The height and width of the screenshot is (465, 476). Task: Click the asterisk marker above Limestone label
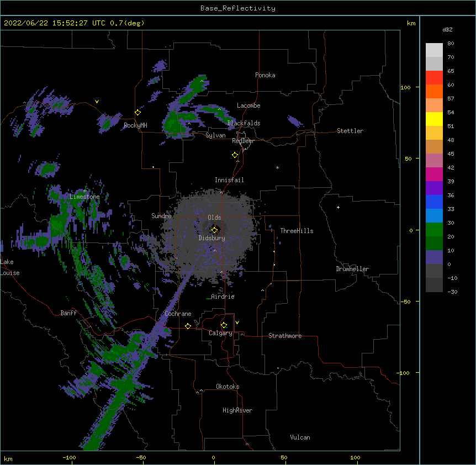84,191
